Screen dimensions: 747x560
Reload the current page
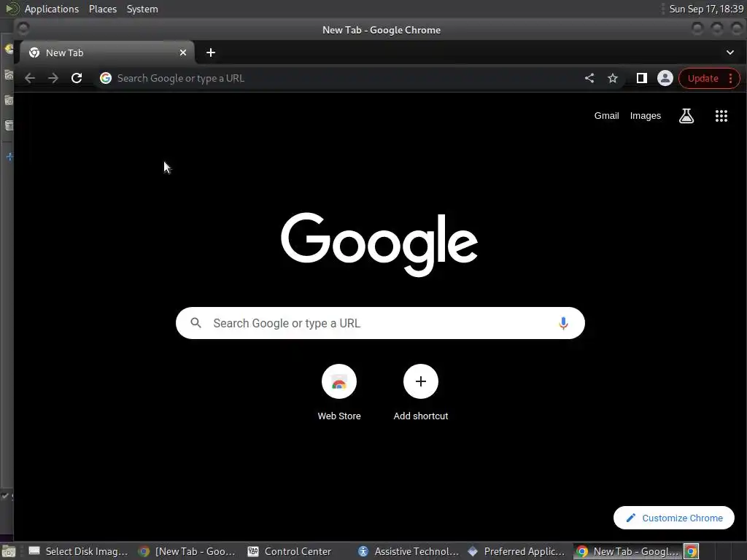pos(77,78)
